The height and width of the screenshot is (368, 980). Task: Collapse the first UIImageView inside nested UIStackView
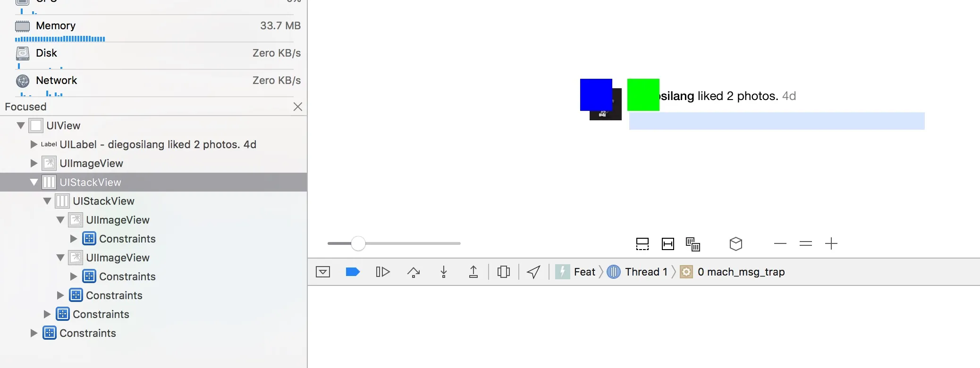tap(60, 220)
